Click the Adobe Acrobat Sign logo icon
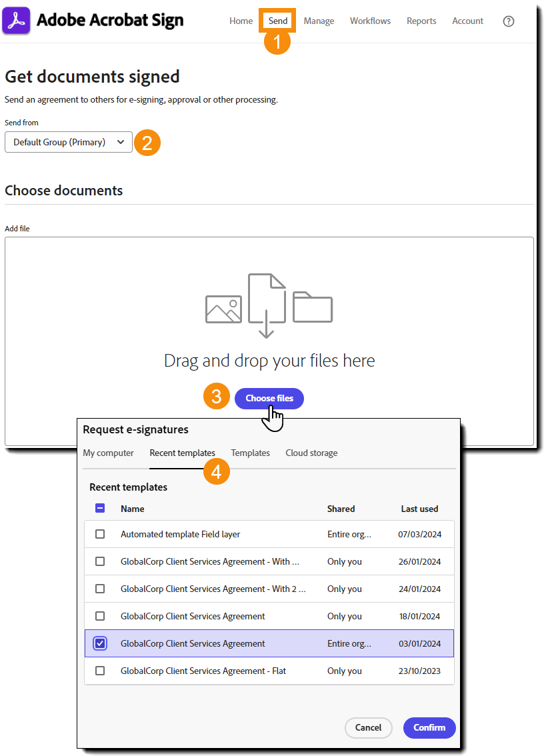Viewport: 544px width, 756px height. click(16, 21)
